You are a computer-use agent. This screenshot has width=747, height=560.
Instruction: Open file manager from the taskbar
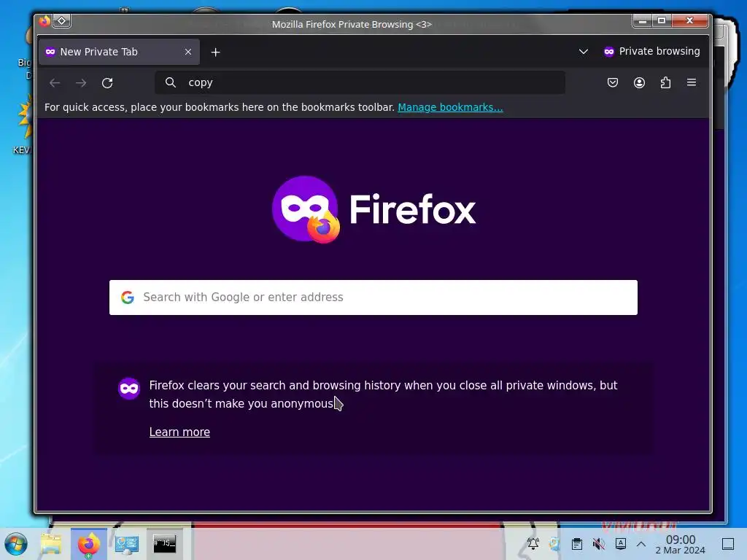tap(51, 544)
